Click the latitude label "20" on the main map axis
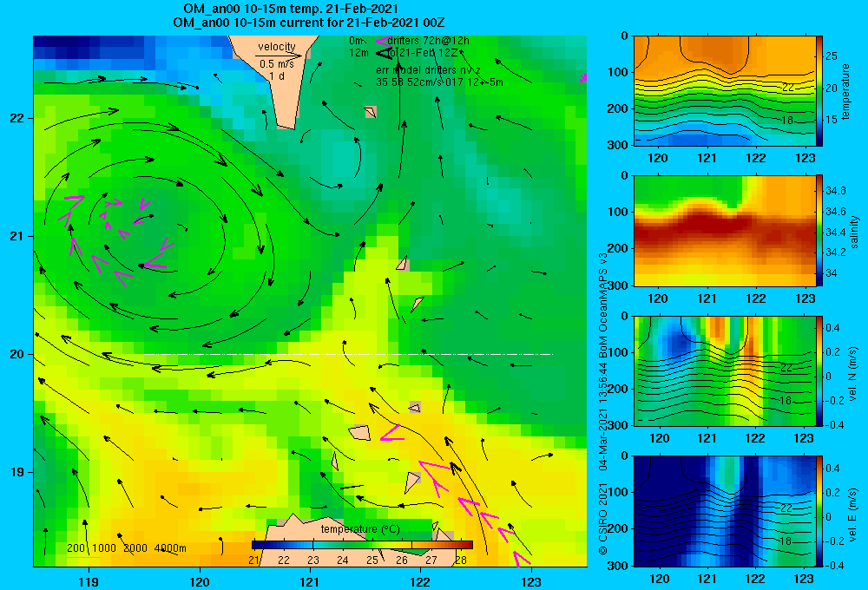 coord(17,354)
